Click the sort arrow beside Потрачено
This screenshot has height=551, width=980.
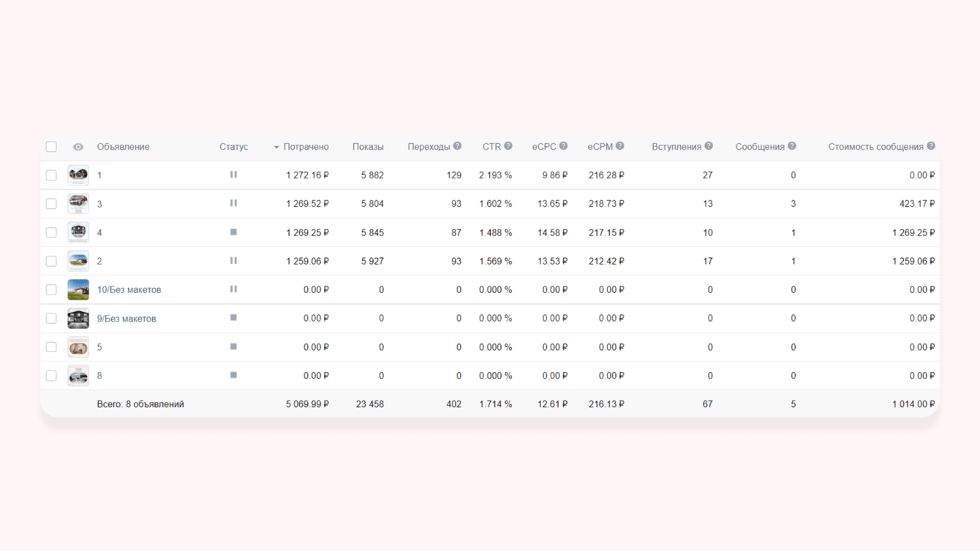coord(276,148)
